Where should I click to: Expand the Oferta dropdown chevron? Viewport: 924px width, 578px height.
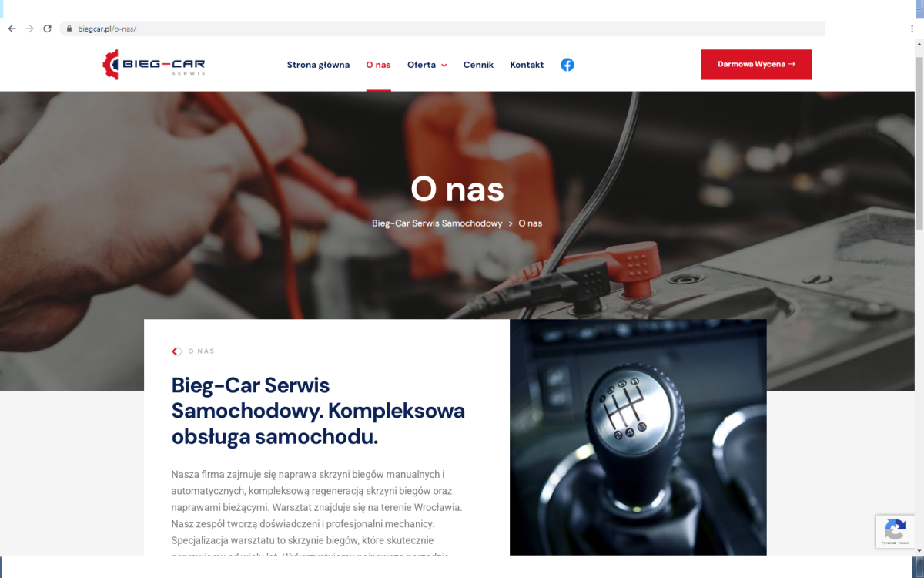444,66
